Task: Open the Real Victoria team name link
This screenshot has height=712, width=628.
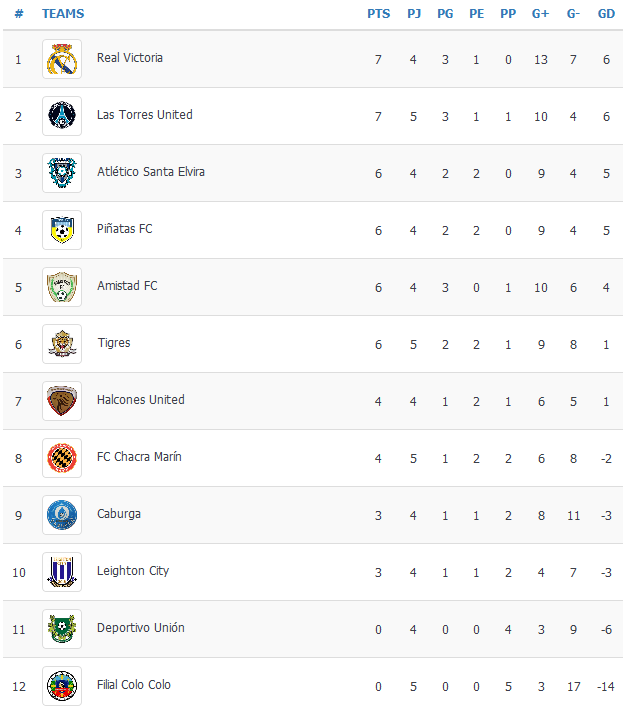Action: pos(130,58)
